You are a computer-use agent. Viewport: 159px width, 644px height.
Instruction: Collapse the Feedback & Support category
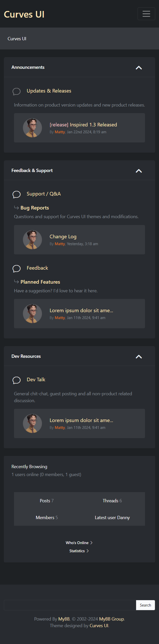pos(139,171)
